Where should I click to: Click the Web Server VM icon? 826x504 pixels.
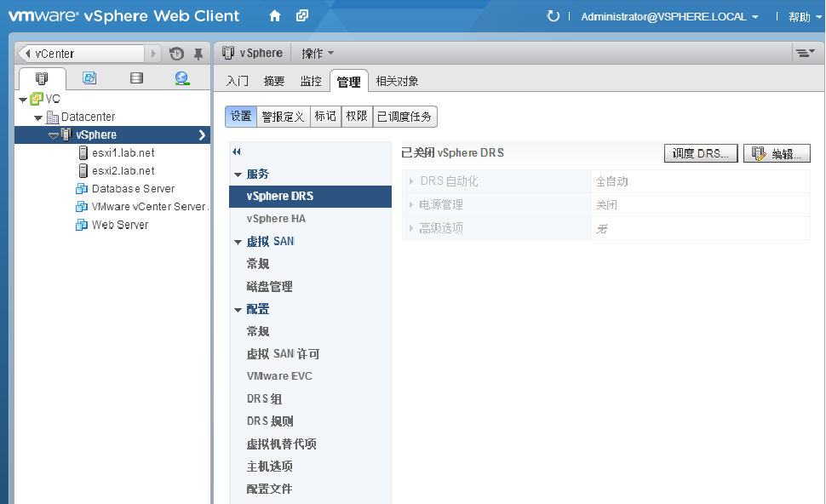coord(82,225)
